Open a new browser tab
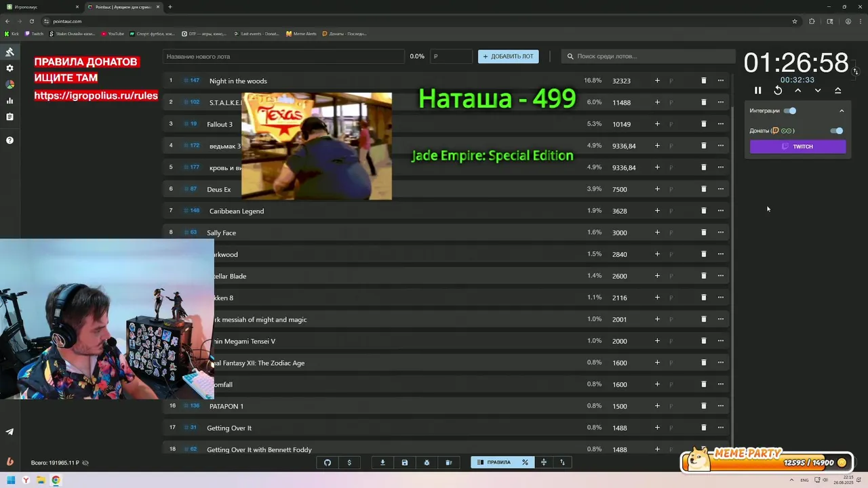This screenshot has width=868, height=488. tap(170, 7)
